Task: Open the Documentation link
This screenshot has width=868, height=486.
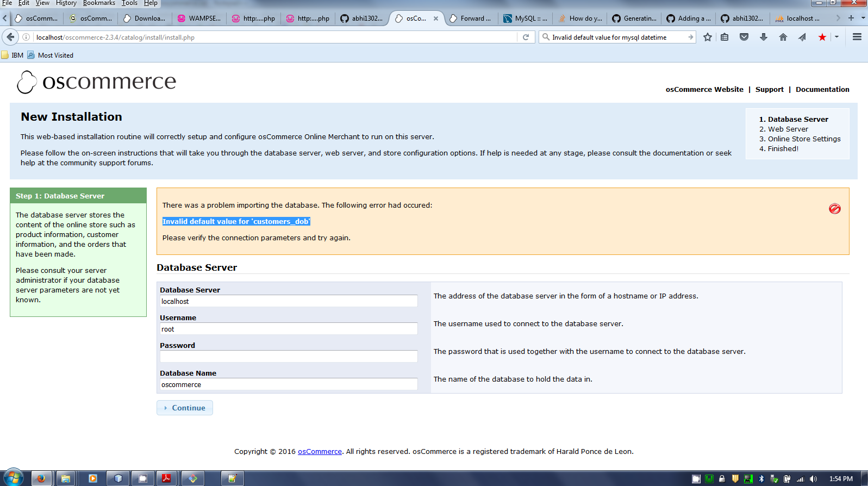Action: (822, 89)
